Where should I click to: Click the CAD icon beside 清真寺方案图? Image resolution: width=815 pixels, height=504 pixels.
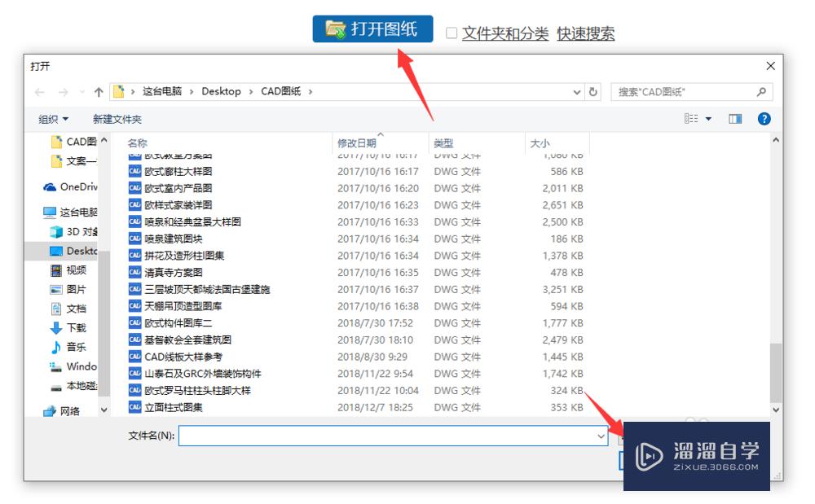point(134,271)
